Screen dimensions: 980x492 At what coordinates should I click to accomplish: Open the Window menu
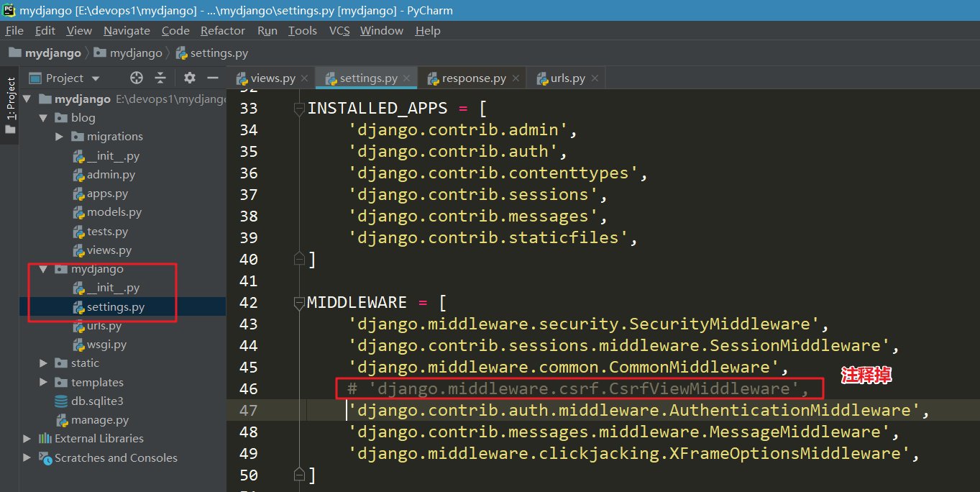point(382,30)
